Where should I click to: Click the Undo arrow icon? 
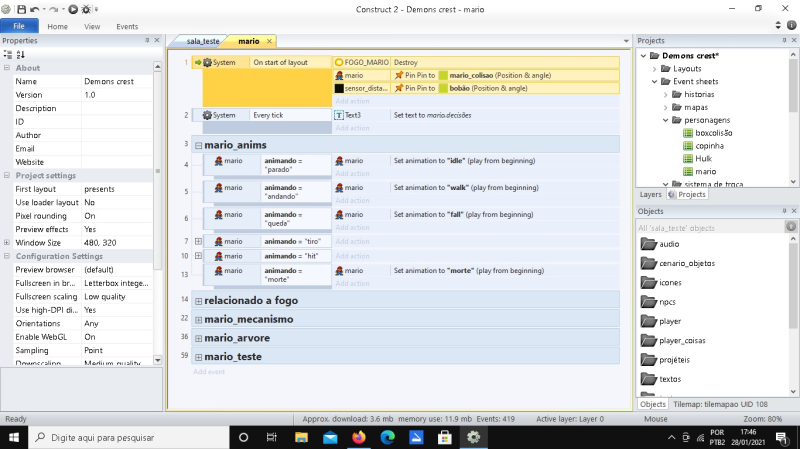pos(35,9)
